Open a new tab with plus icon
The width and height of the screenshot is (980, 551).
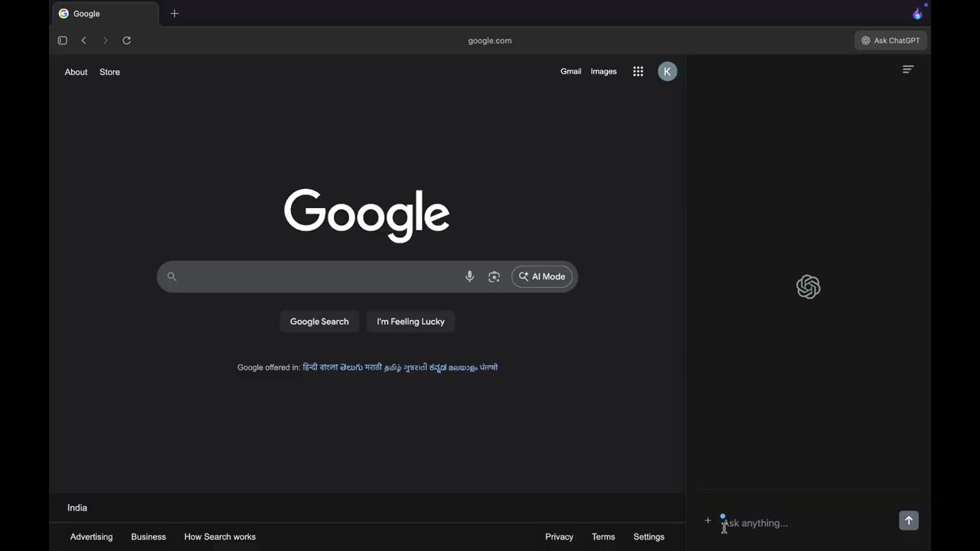point(175,14)
